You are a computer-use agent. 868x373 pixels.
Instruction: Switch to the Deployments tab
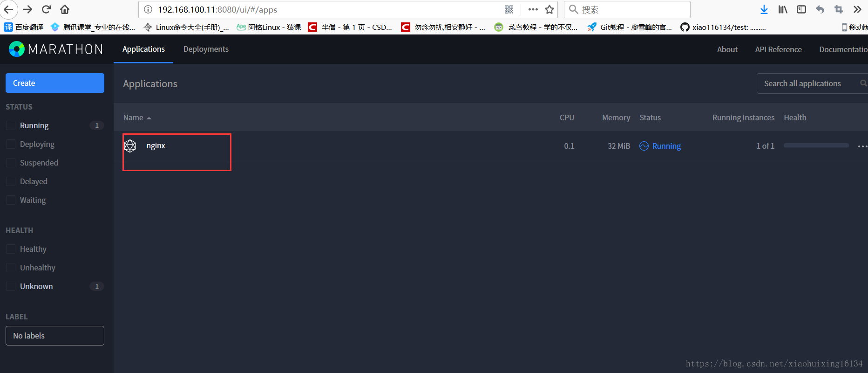[206, 49]
